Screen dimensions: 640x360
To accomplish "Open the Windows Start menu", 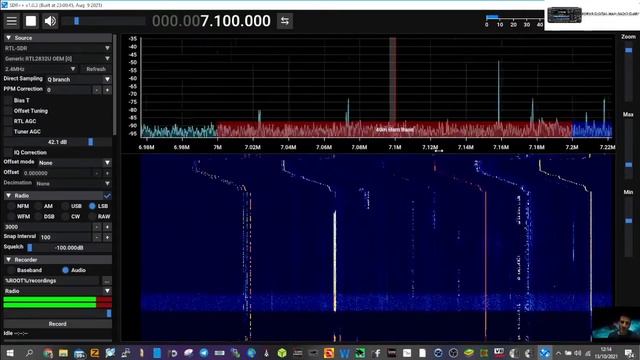I will (9, 353).
